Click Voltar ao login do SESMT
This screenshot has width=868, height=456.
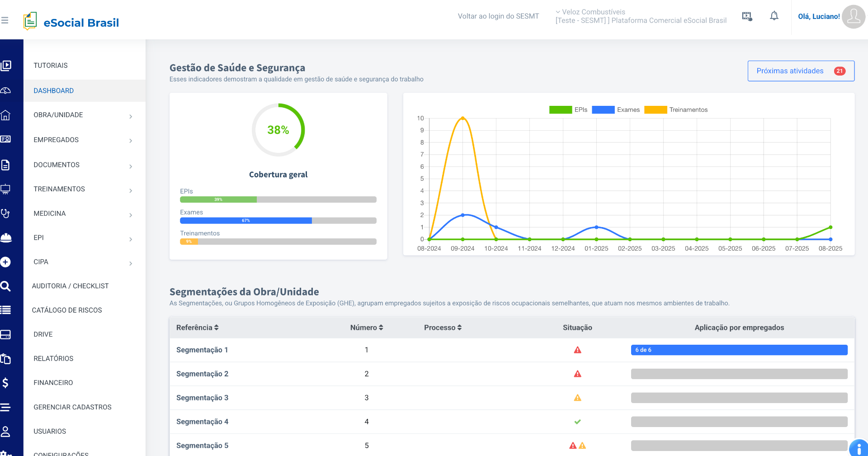click(x=498, y=16)
